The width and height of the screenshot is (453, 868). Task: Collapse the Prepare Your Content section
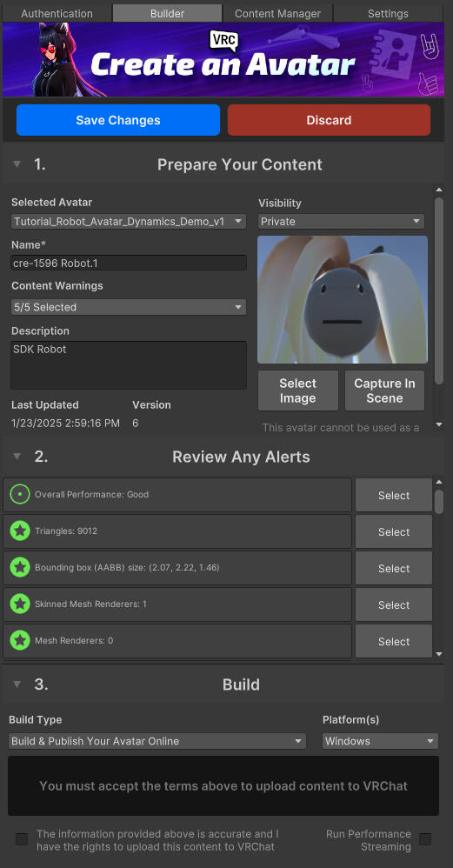tap(17, 164)
